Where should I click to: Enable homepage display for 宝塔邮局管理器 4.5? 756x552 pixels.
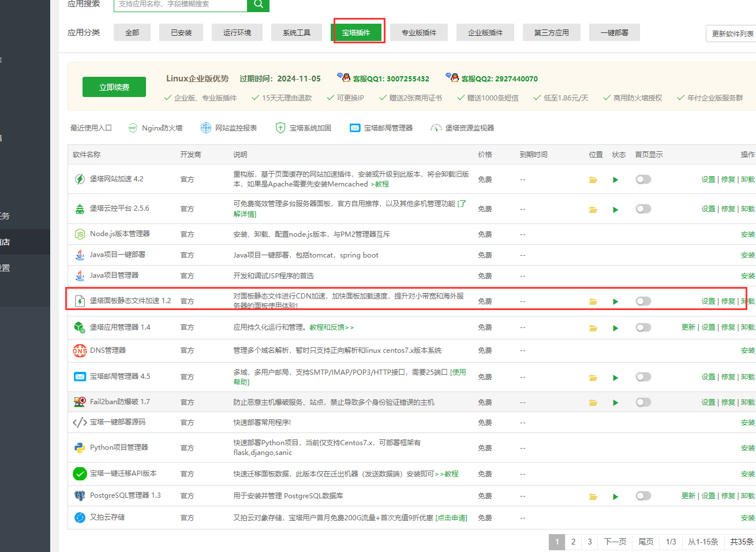(x=643, y=376)
